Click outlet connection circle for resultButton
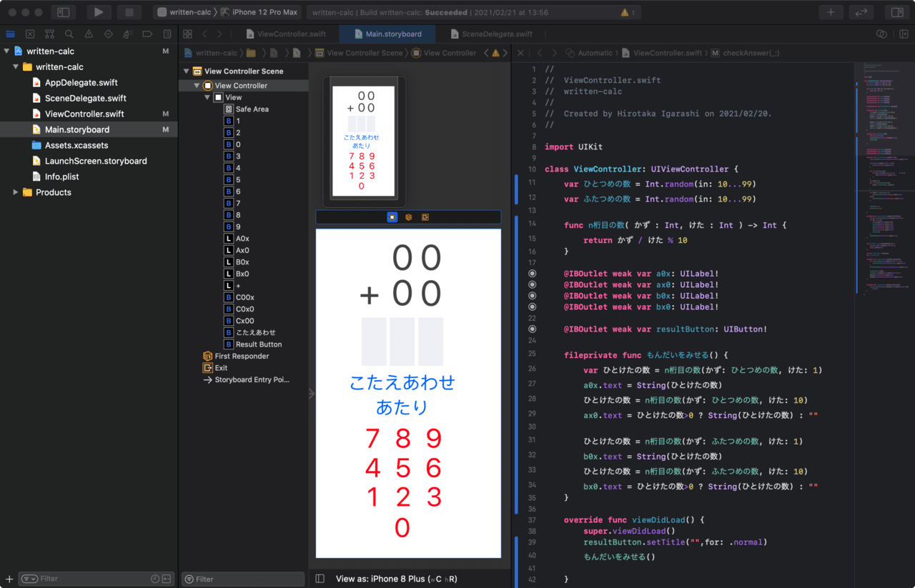This screenshot has height=588, width=915. tap(532, 329)
